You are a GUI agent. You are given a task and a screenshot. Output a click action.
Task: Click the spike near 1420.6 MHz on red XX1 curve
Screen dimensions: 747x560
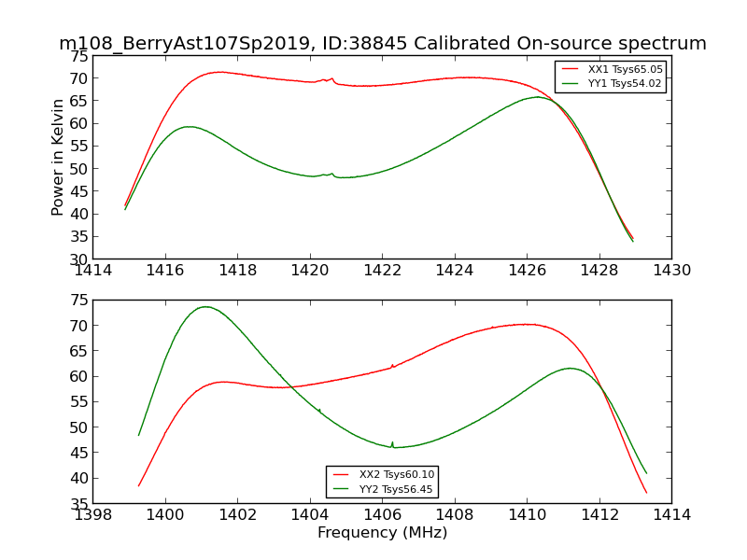point(332,79)
